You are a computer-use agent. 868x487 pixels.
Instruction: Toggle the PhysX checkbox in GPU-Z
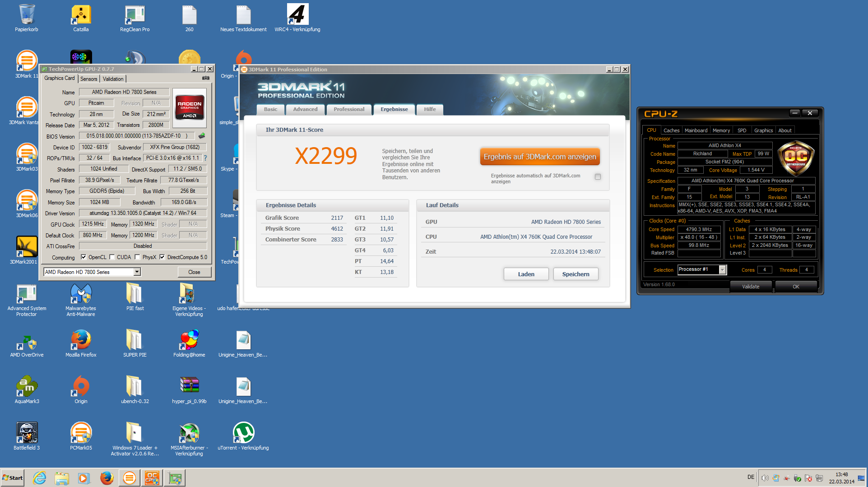tap(137, 257)
